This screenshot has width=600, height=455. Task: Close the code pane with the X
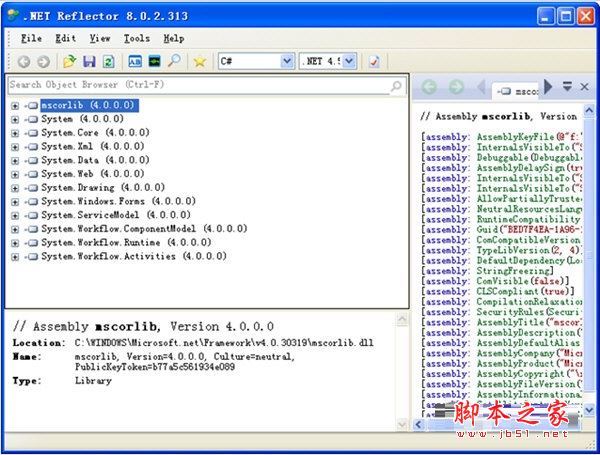[x=584, y=87]
